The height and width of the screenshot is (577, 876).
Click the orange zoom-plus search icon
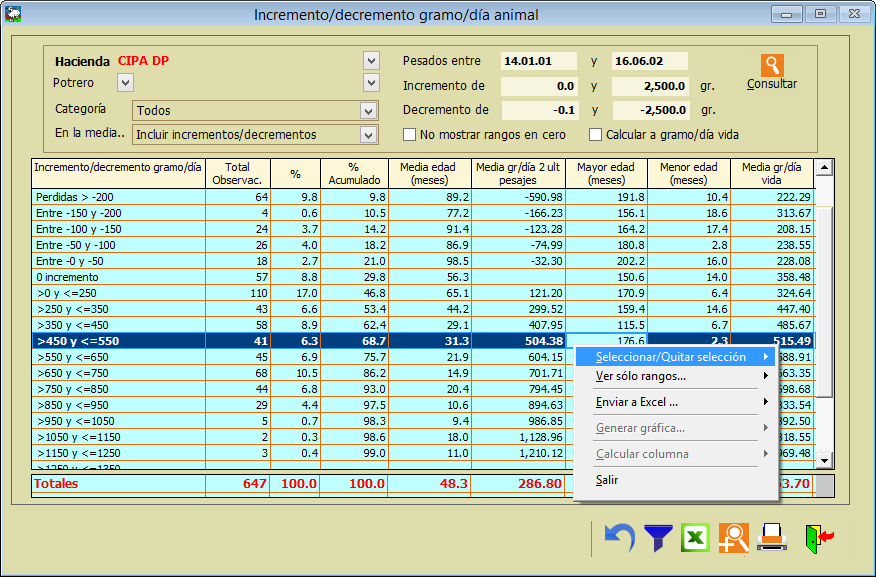point(734,538)
